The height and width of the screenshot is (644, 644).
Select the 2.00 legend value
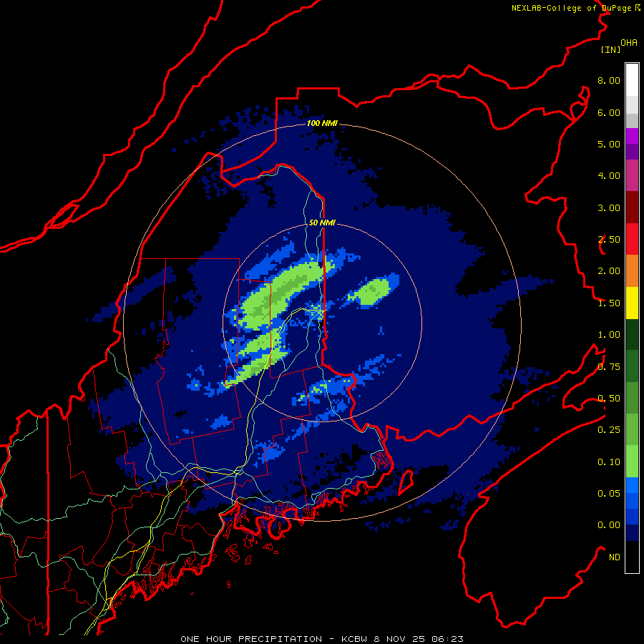click(x=609, y=271)
